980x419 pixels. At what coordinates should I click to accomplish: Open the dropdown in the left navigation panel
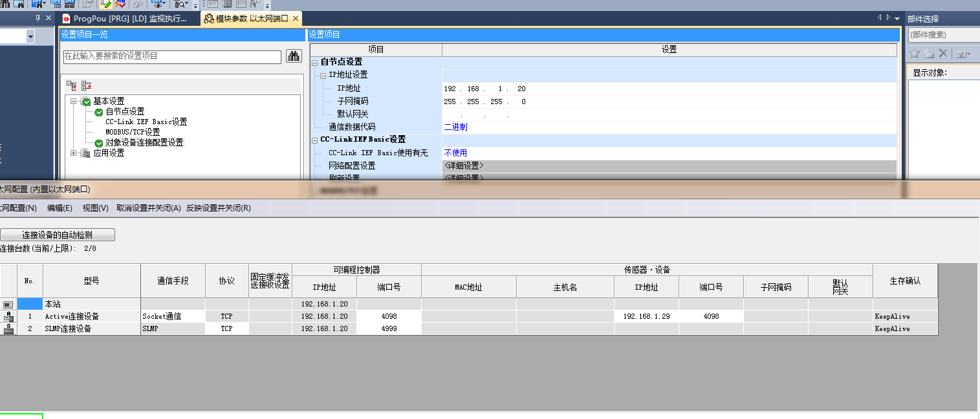point(30,38)
